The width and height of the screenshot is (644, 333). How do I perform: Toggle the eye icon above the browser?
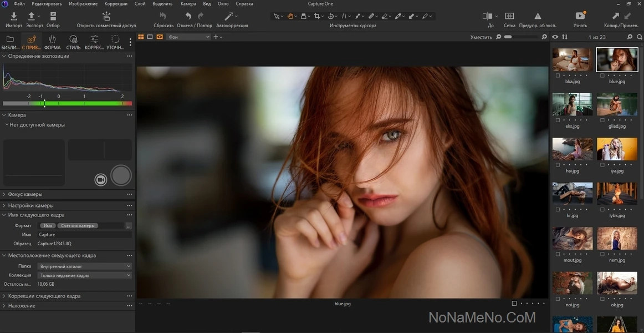click(x=555, y=37)
